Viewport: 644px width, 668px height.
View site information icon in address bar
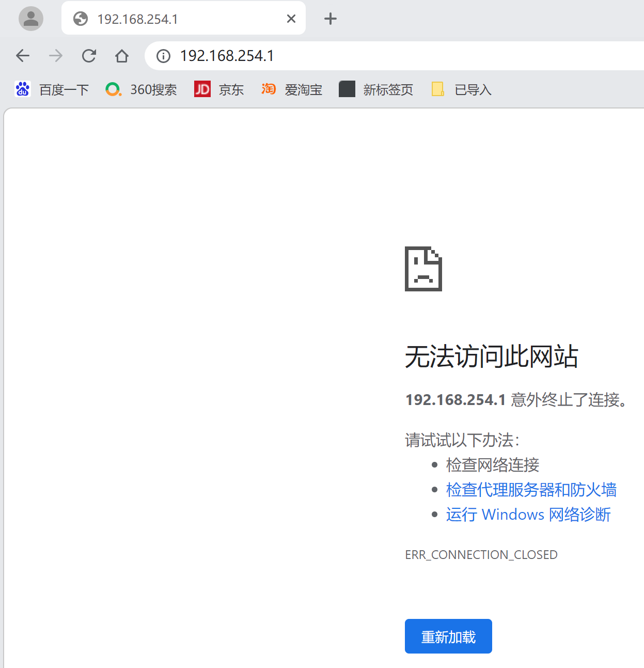(163, 56)
